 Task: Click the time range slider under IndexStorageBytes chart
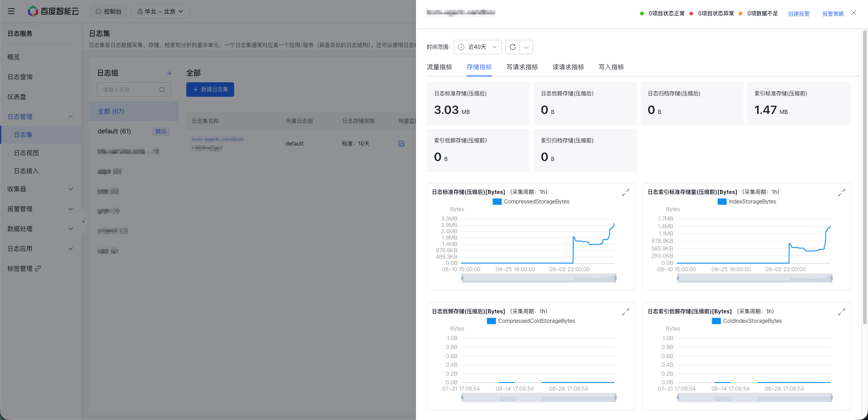(x=755, y=278)
